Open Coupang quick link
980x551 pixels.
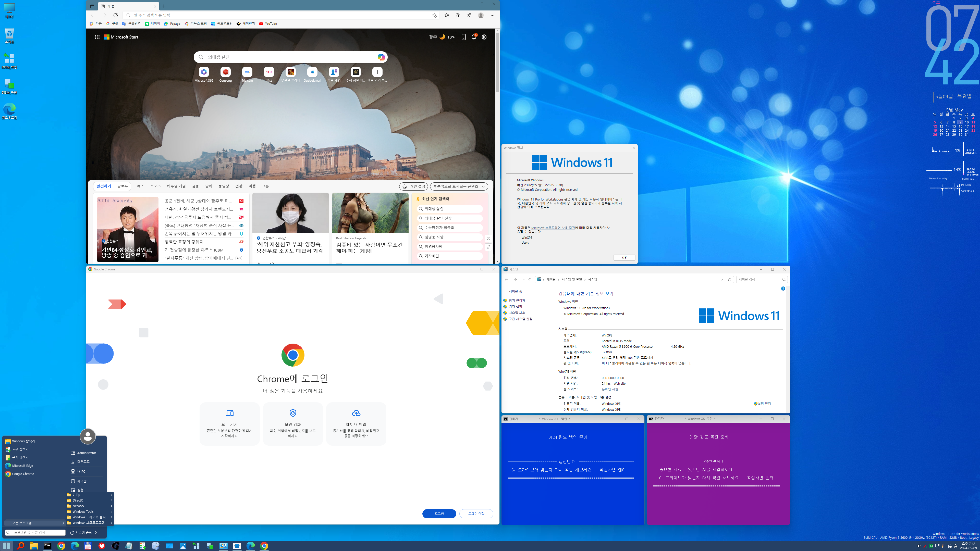[x=226, y=74]
